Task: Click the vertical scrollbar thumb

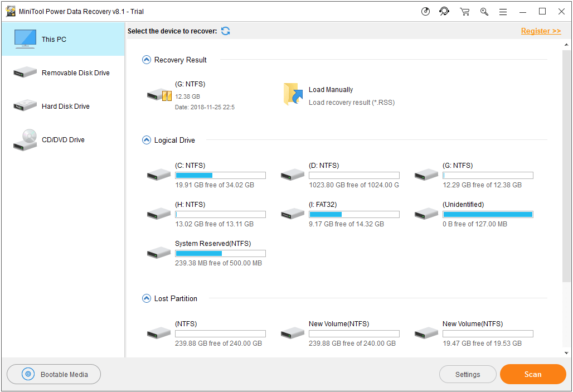Action: [566, 166]
